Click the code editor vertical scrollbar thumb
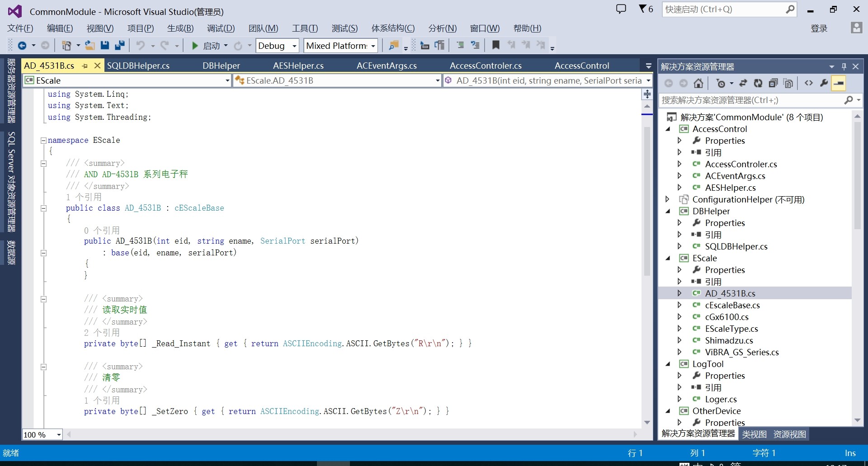 647,201
